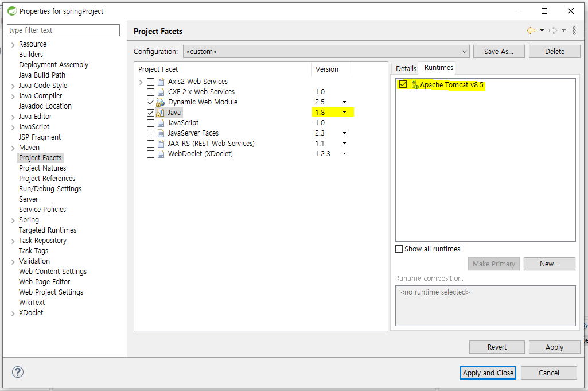Check the Axis2 Web Services checkbox

pos(150,82)
